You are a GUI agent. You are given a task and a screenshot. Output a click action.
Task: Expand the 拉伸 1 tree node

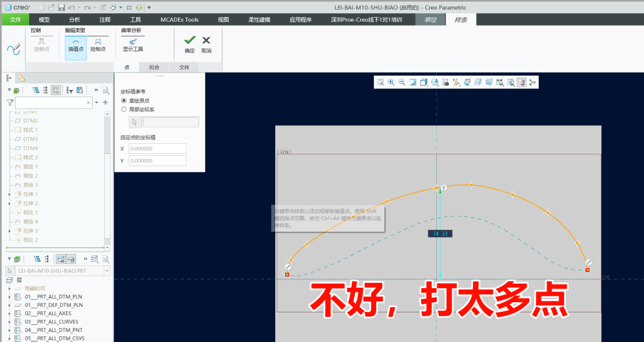9,194
